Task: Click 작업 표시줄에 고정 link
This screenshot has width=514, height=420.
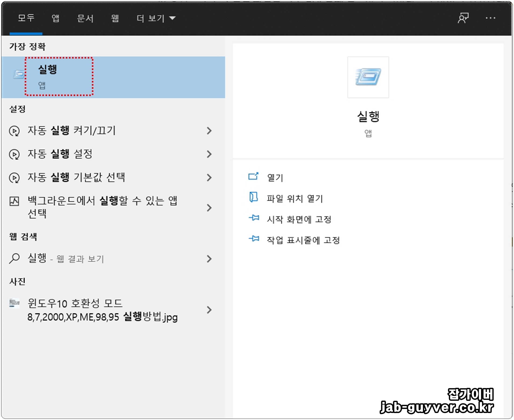Action: click(x=303, y=241)
